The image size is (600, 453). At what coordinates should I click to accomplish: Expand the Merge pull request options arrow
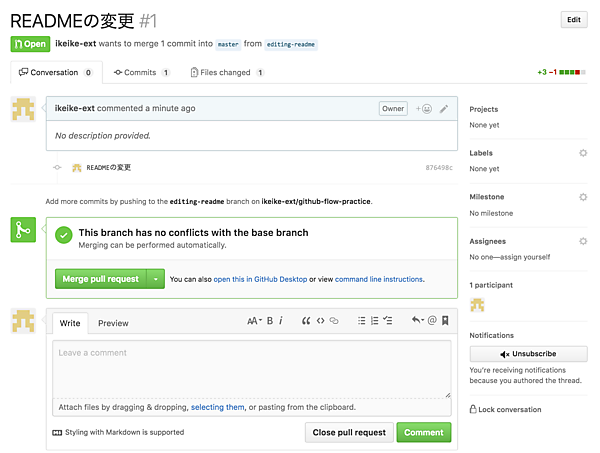[156, 279]
